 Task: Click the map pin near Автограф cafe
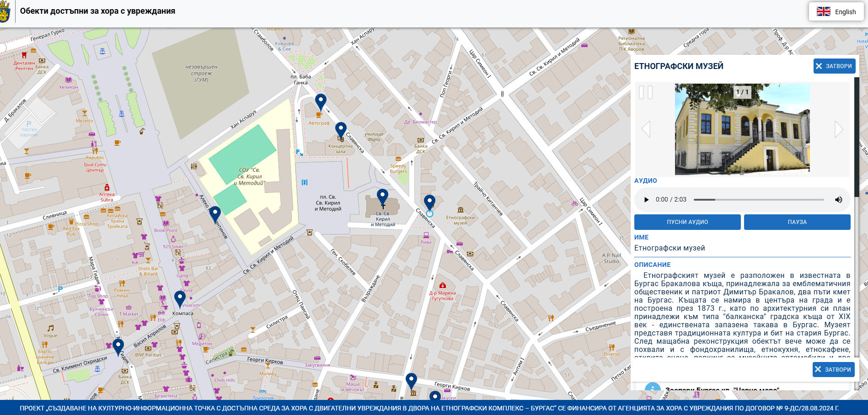[321, 101]
